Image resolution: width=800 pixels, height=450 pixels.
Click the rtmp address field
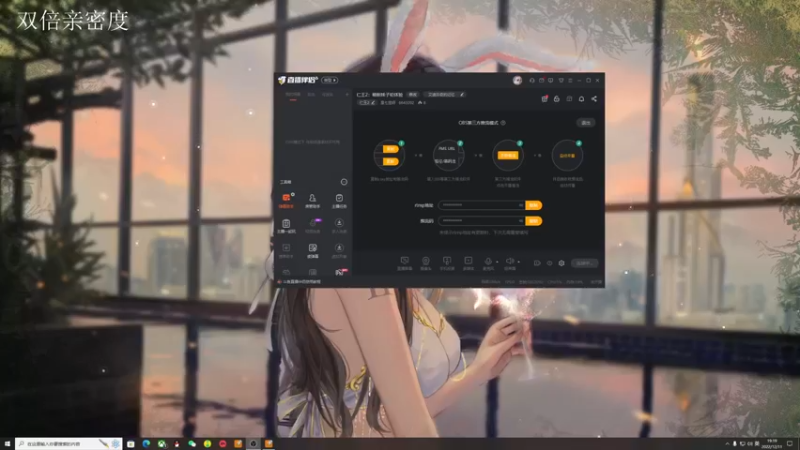[482, 205]
